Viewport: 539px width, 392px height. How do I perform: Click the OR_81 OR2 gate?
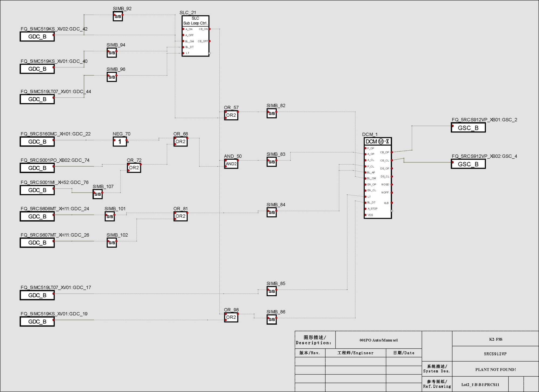click(180, 216)
